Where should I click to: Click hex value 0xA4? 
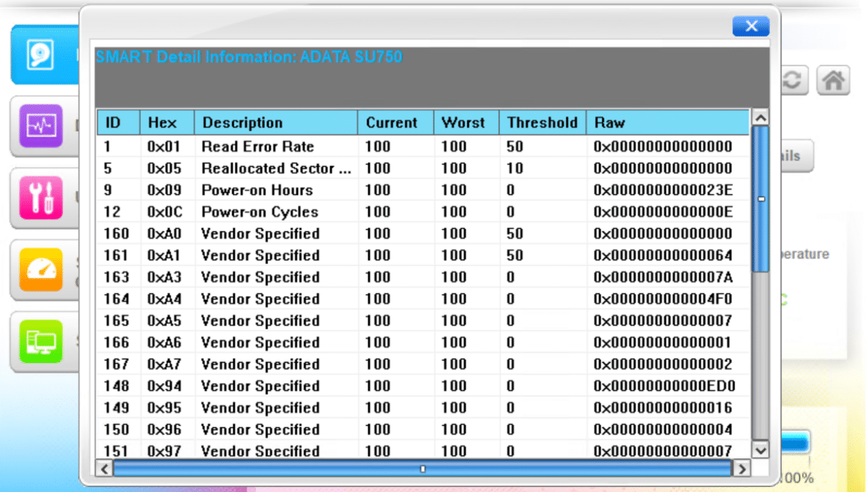pos(164,299)
